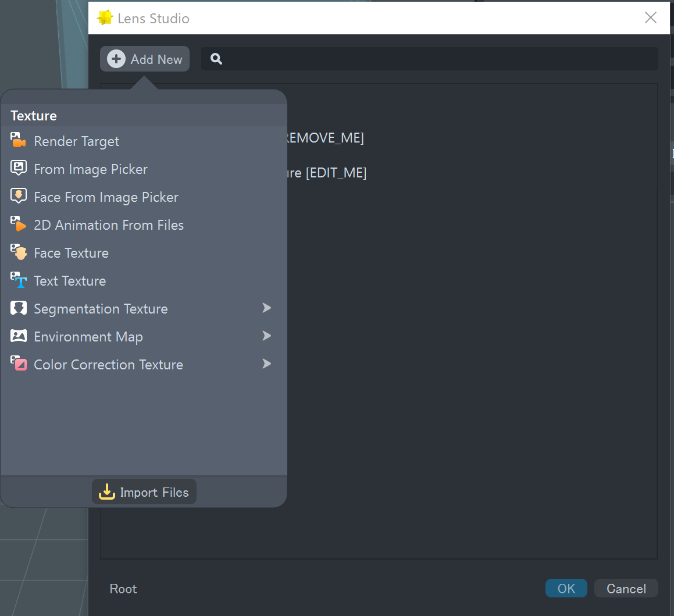Viewport: 674px width, 616px height.
Task: Select the texture ending in [EDIT_ME]
Action: 327,173
